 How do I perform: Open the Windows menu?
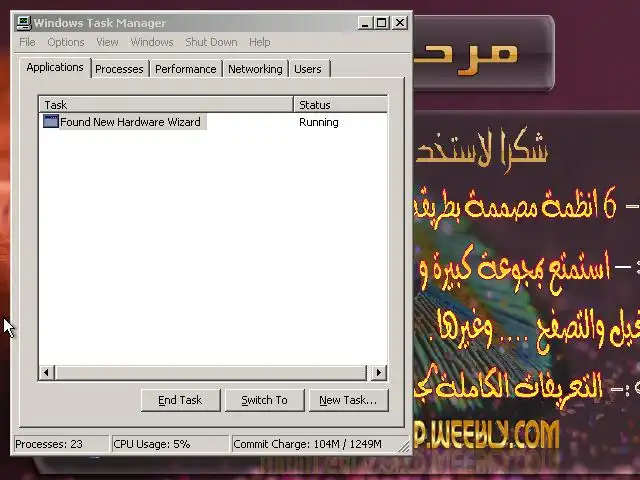pos(152,42)
